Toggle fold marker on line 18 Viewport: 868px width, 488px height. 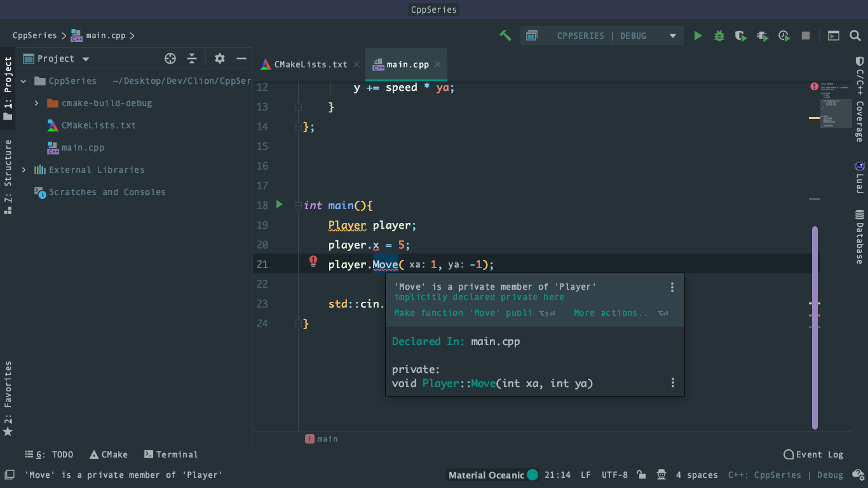(298, 205)
